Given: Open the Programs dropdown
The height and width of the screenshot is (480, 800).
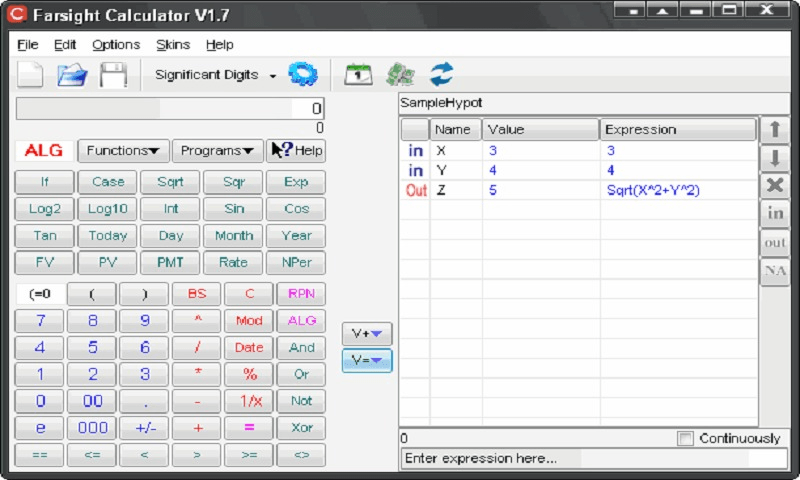Looking at the screenshot, I should coord(217,150).
